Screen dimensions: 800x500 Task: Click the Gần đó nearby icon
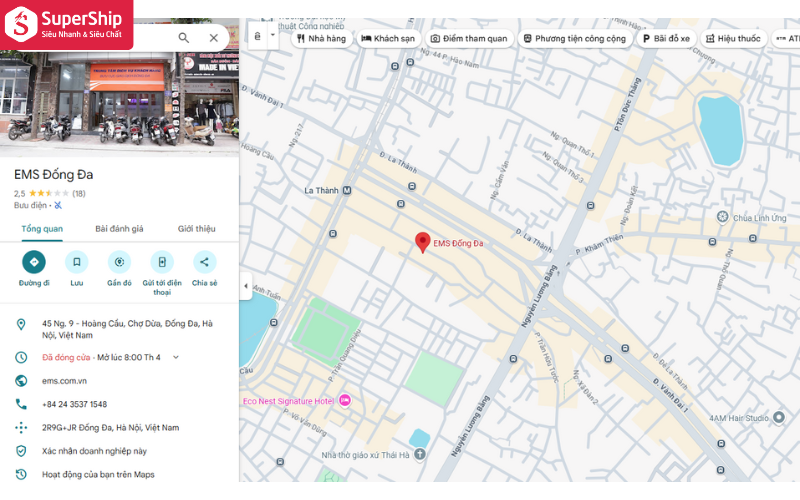[119, 262]
